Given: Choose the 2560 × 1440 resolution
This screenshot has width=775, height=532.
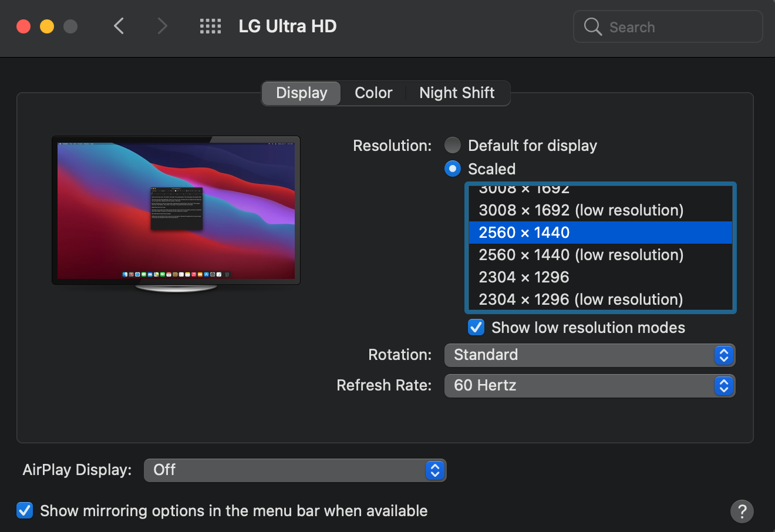Looking at the screenshot, I should coord(601,233).
